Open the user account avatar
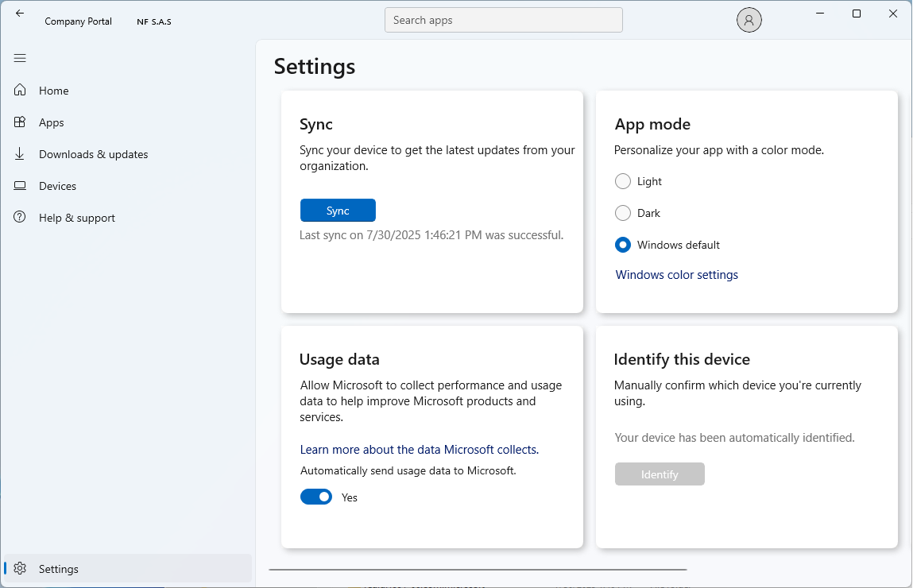Screen dimensions: 913x588 [749, 21]
